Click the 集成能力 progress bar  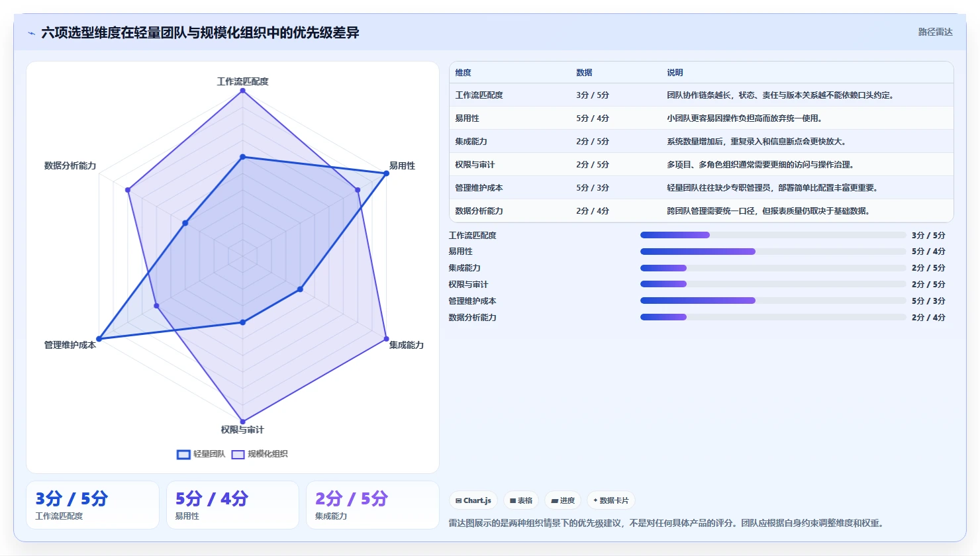click(x=773, y=268)
